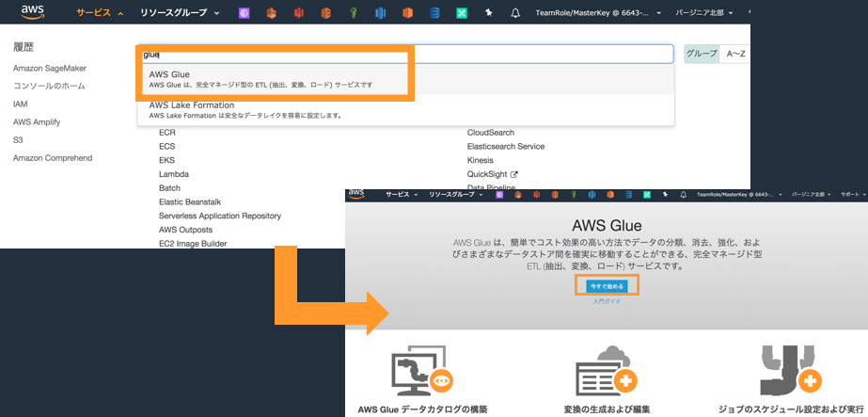Open green key shortcut in Glue window navbar
Image resolution: width=868 pixels, height=417 pixels.
[575, 194]
